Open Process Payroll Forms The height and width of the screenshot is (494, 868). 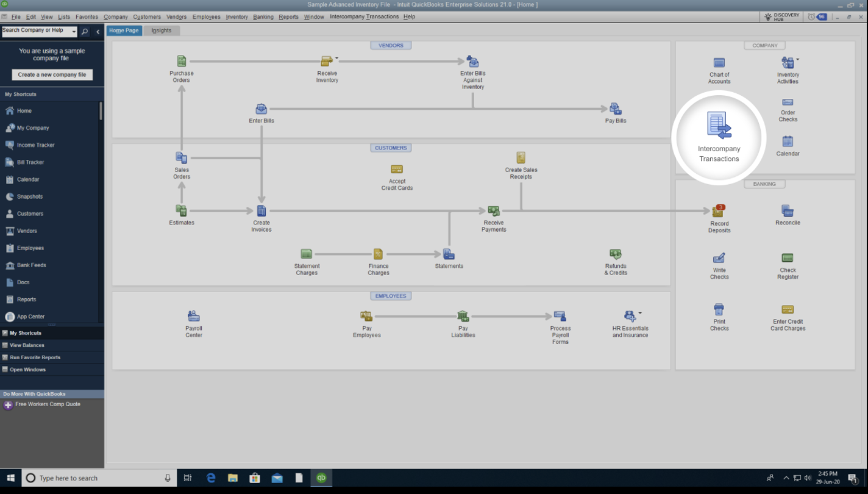click(560, 316)
